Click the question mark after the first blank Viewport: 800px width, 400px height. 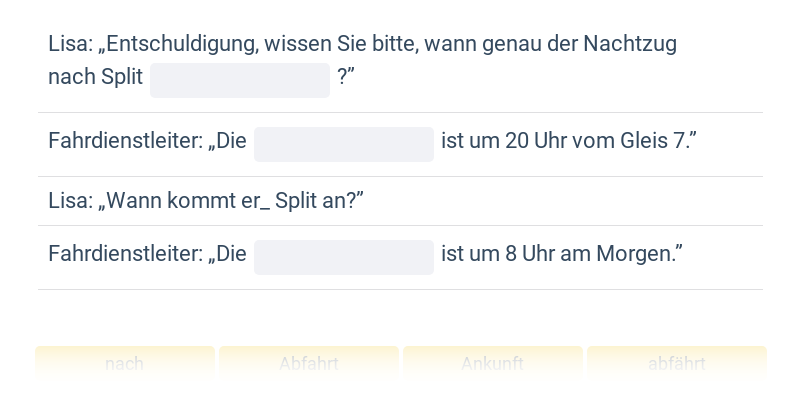tap(343, 77)
